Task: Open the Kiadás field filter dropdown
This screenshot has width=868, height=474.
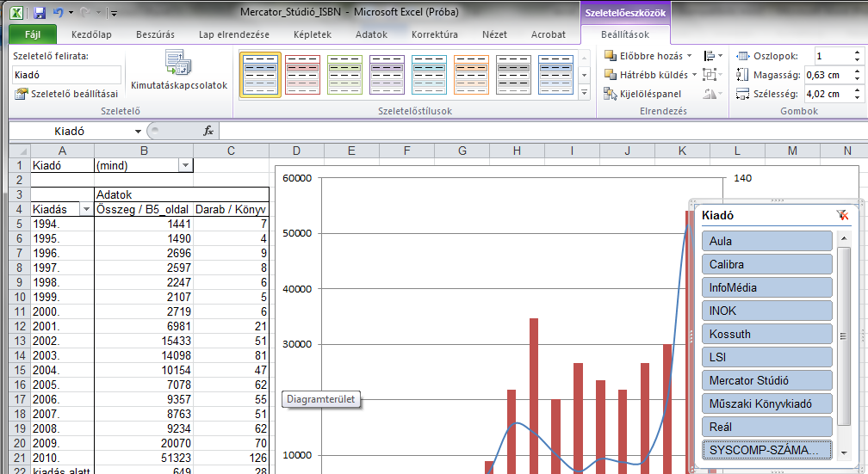Action: (x=86, y=210)
